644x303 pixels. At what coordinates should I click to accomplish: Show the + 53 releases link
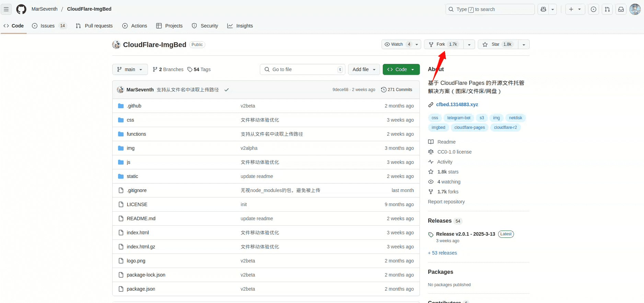[442, 253]
